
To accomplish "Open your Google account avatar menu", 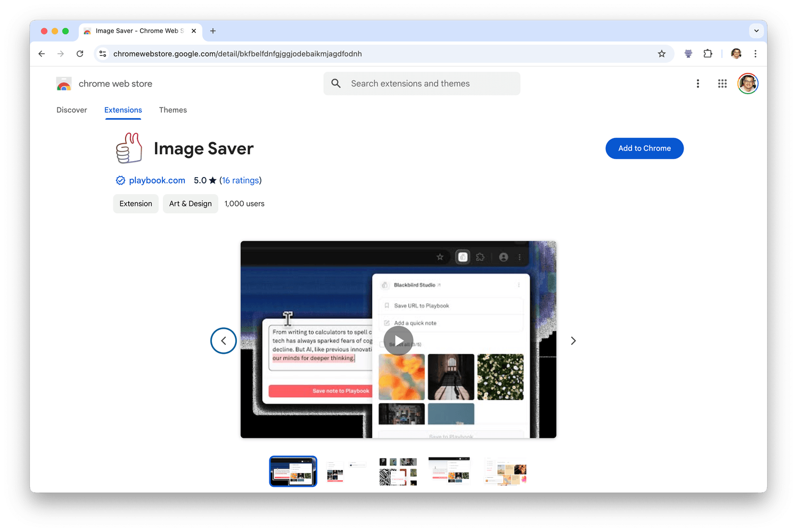I will point(748,84).
